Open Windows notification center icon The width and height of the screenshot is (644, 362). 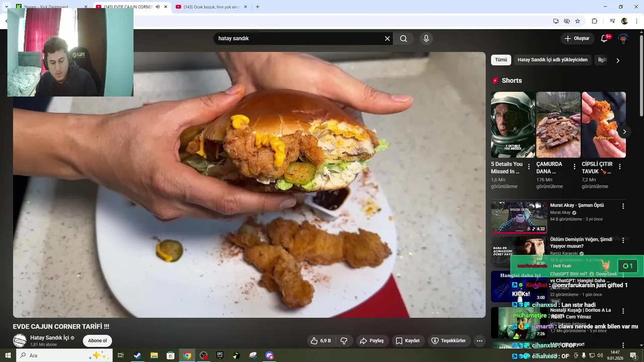(x=633, y=355)
